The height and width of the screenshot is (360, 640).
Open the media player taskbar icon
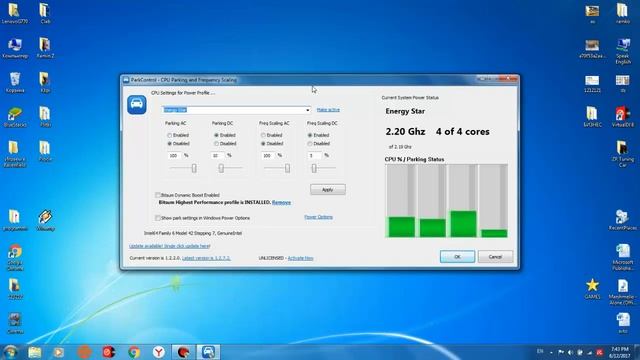pyautogui.click(x=58, y=352)
